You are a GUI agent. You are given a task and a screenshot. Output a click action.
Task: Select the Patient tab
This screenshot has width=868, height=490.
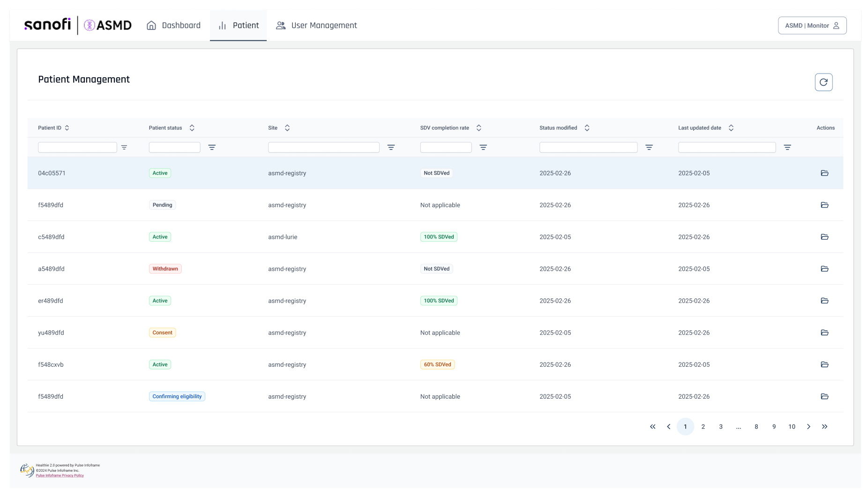[x=238, y=25]
